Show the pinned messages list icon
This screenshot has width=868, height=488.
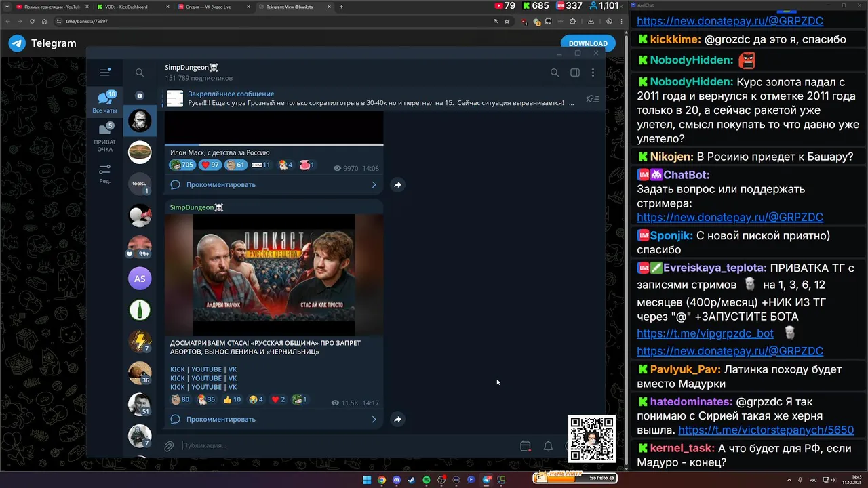[593, 99]
